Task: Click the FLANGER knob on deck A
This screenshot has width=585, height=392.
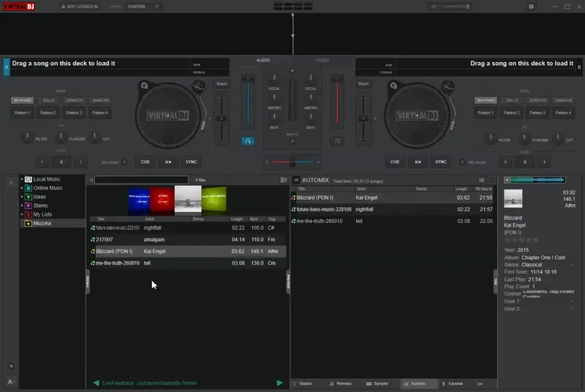Action: click(61, 137)
